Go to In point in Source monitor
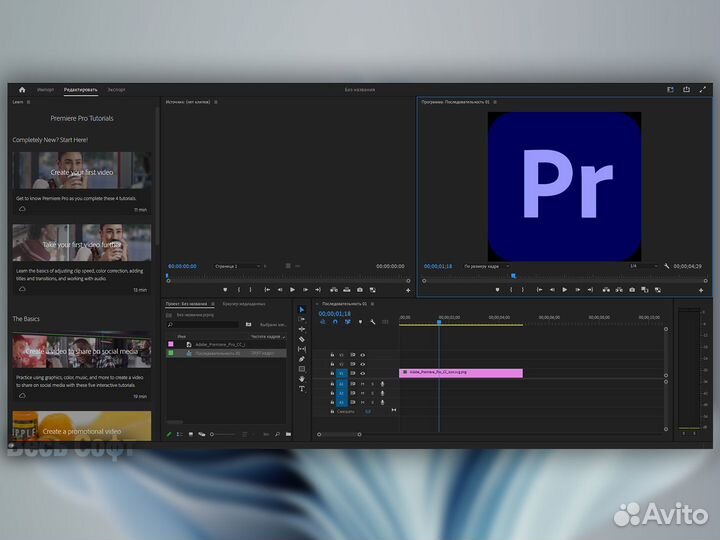 (x=267, y=290)
